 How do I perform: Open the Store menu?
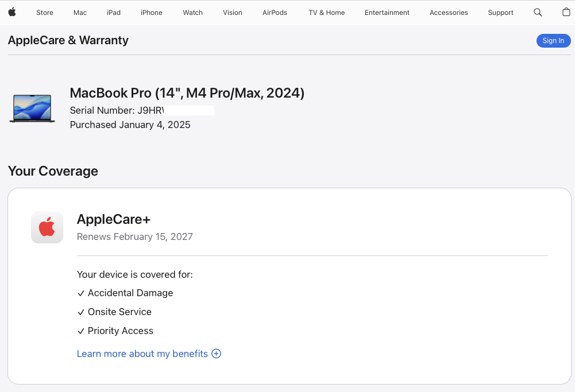point(45,13)
